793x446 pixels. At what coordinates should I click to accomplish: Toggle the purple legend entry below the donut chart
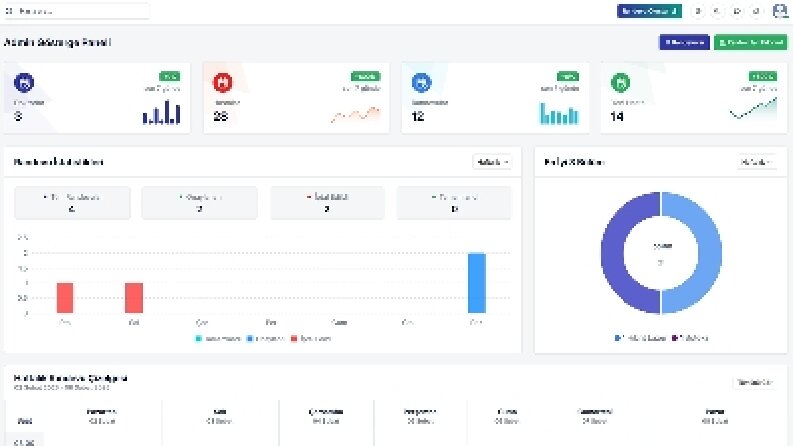[690, 338]
